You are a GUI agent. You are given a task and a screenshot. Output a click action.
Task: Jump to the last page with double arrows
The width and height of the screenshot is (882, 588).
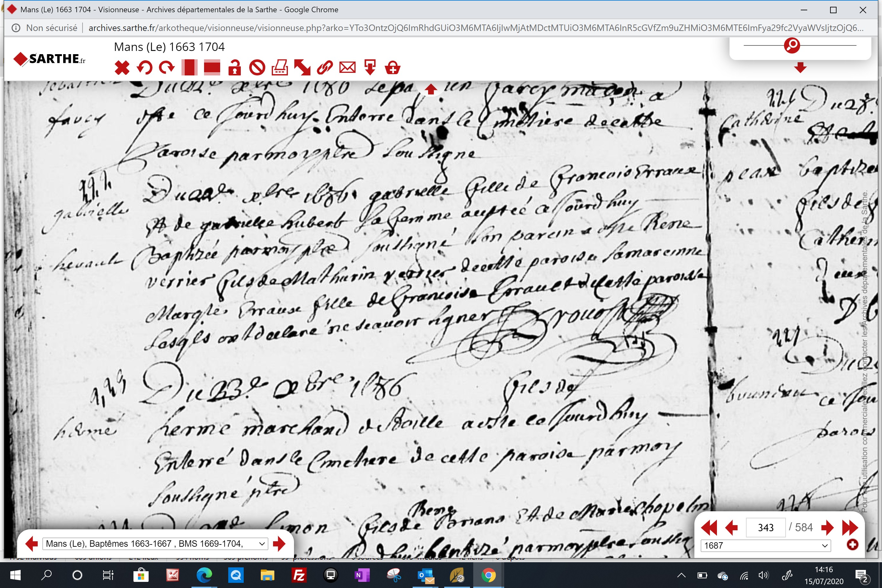point(850,528)
